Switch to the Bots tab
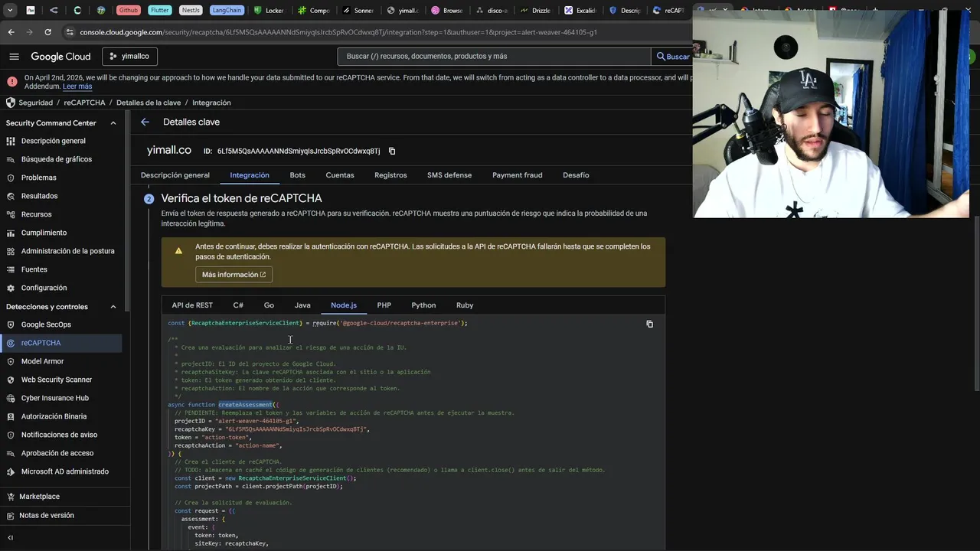 298,175
